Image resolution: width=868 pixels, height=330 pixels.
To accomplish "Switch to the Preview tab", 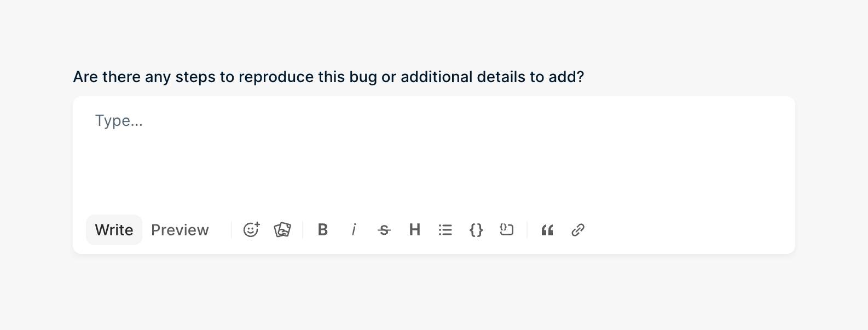I will click(x=180, y=230).
